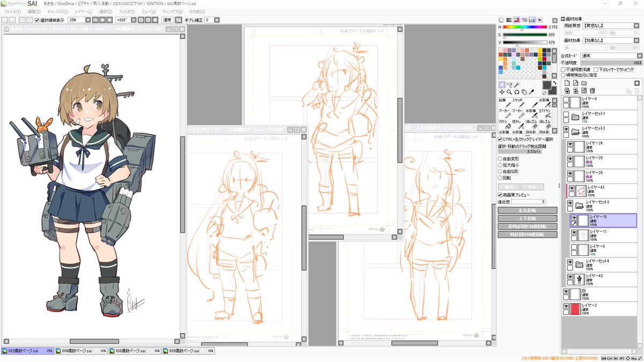Switch to 004偶数ページ.sai tab
Screen dimensions: 644x362
(81, 351)
